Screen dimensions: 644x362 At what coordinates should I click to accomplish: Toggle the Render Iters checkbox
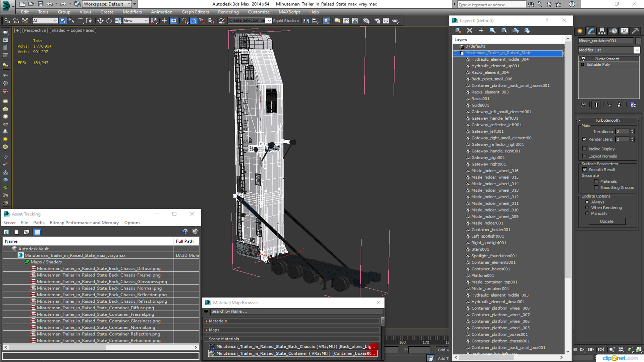tap(585, 139)
